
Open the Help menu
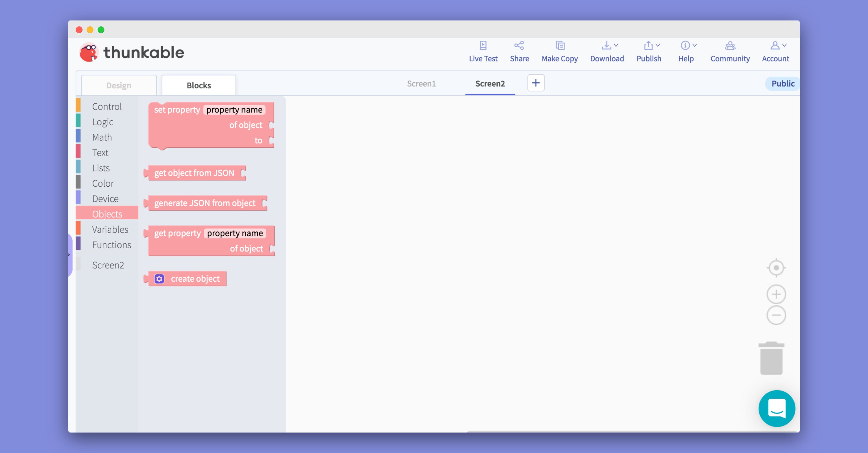coord(686,52)
